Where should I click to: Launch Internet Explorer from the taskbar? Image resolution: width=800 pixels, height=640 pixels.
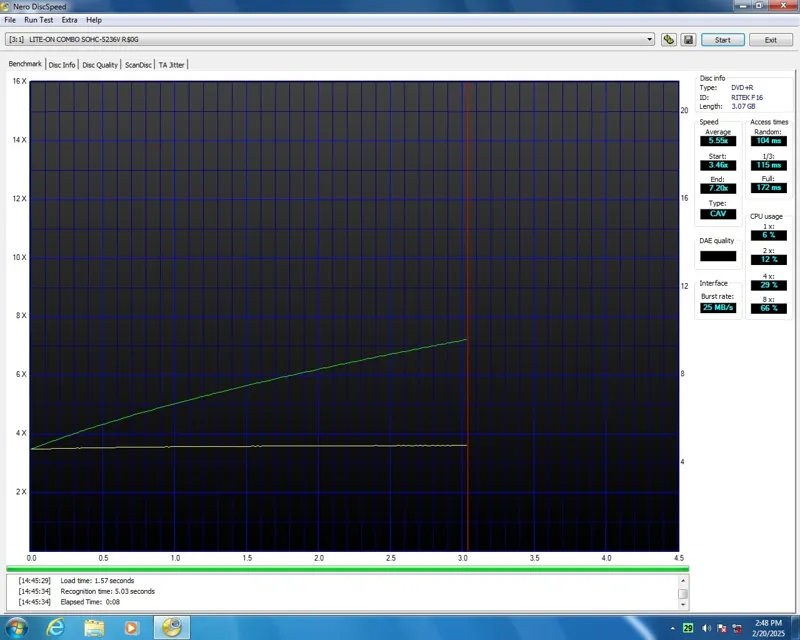[56, 627]
